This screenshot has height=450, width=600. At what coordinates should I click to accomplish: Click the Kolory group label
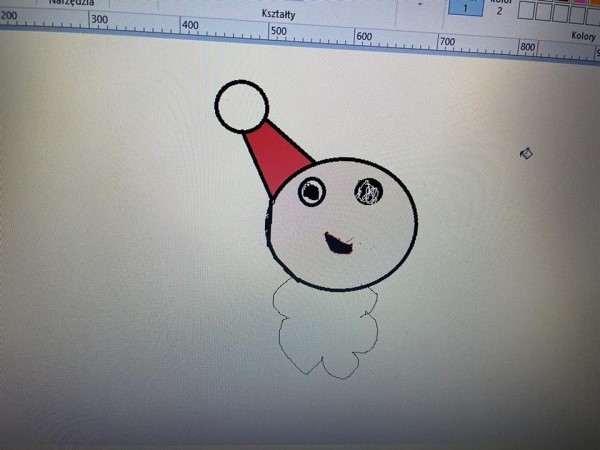point(584,36)
